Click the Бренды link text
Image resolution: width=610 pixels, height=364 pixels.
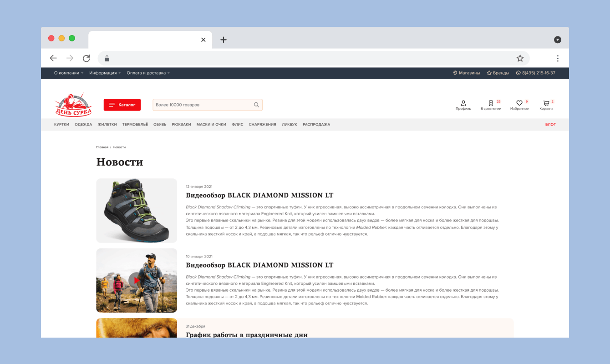coord(501,73)
